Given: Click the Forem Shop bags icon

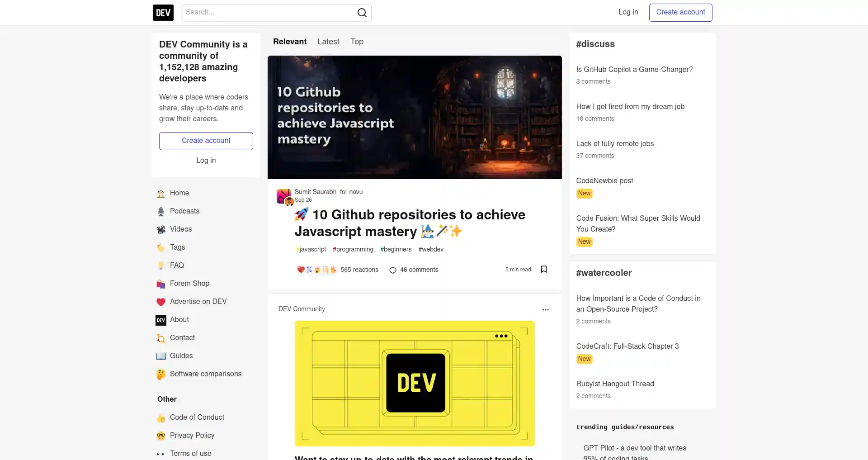Looking at the screenshot, I should pyautogui.click(x=161, y=284).
